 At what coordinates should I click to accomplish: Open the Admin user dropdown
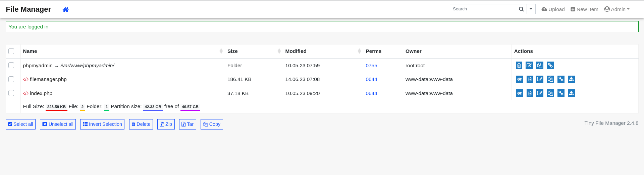616,9
